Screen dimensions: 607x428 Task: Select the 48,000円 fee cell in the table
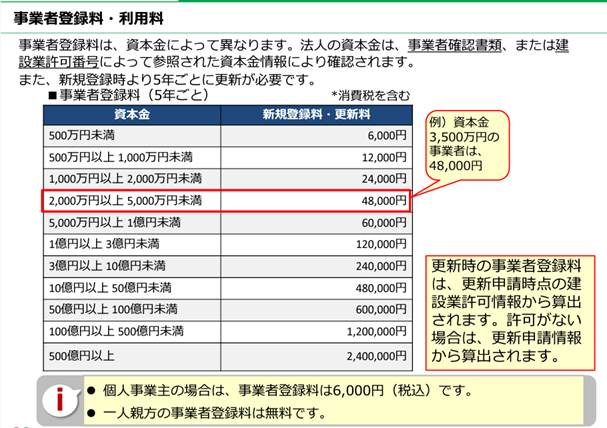[x=316, y=200]
